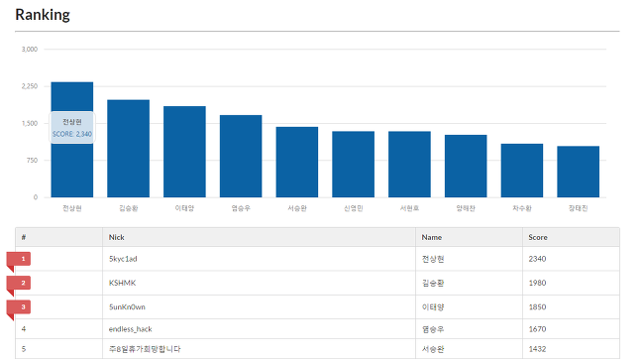
Task: Click the sixth bar for 신영민
Action: [x=354, y=165]
